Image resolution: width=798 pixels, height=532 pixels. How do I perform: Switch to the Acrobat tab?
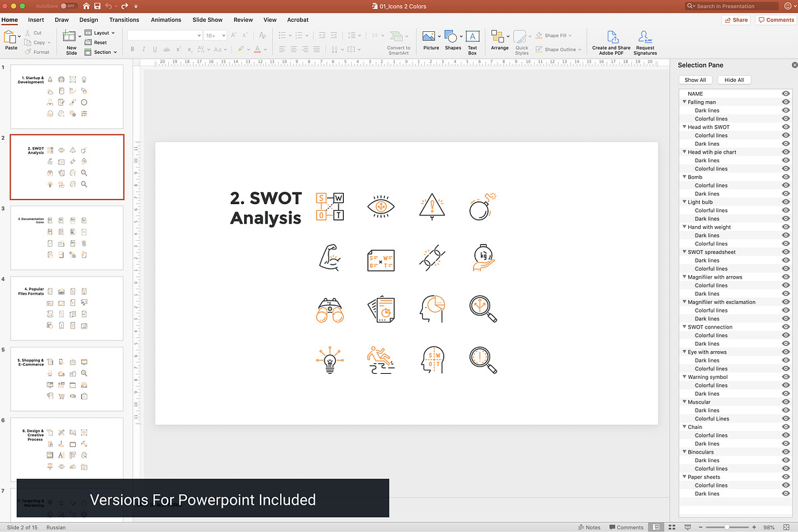coord(297,20)
